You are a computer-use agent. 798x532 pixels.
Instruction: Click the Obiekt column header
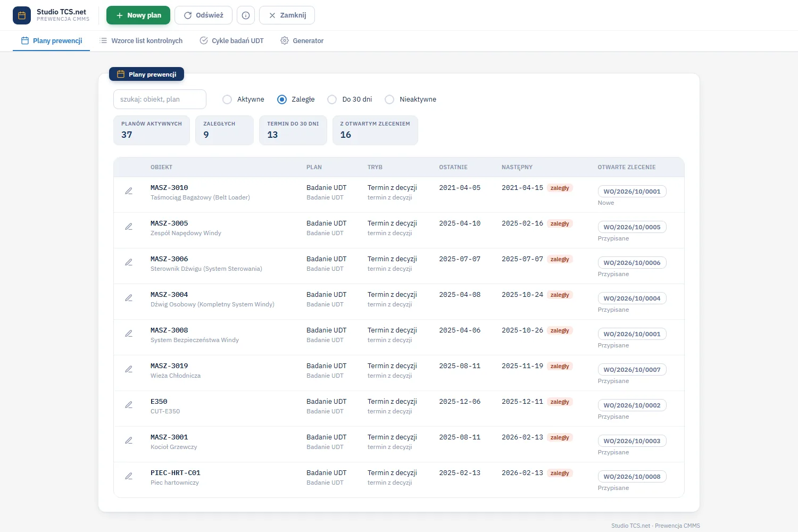tap(161, 167)
